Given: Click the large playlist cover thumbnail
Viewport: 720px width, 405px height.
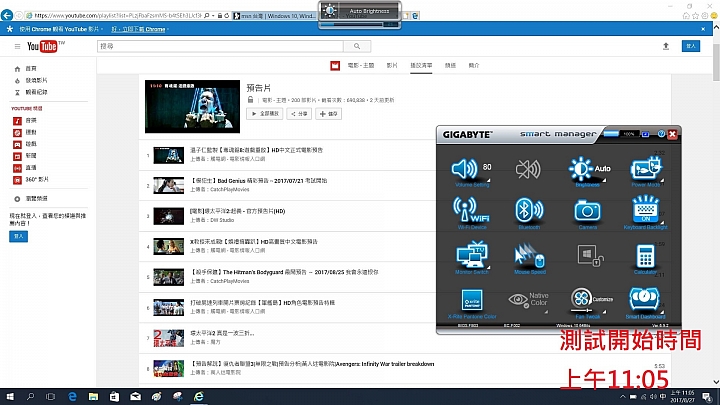Looking at the screenshot, I should [192, 107].
